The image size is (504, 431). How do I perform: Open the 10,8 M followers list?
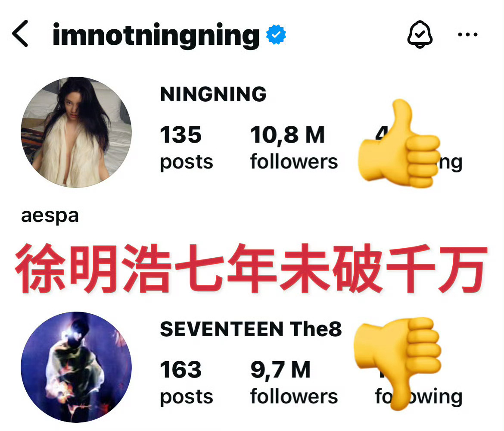[x=294, y=147]
